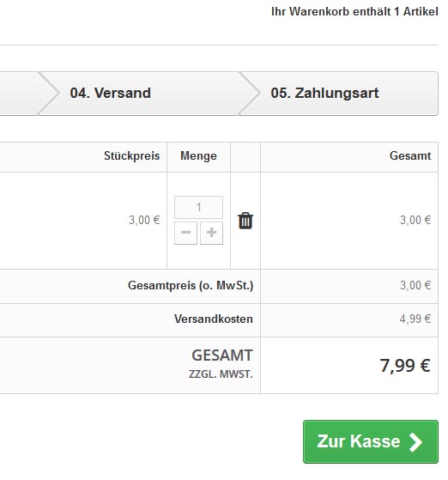Select the 3,00 € unit price value
Screen dimensions: 448x480
(x=144, y=220)
